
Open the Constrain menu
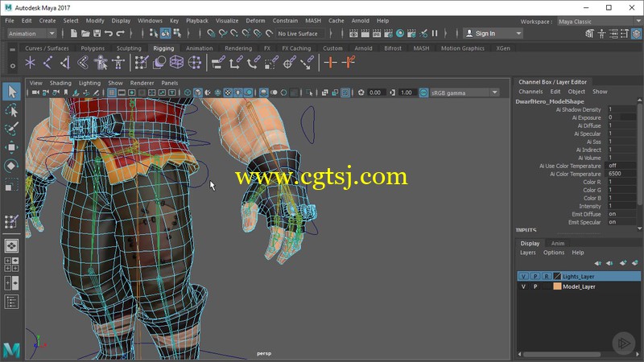(x=285, y=21)
